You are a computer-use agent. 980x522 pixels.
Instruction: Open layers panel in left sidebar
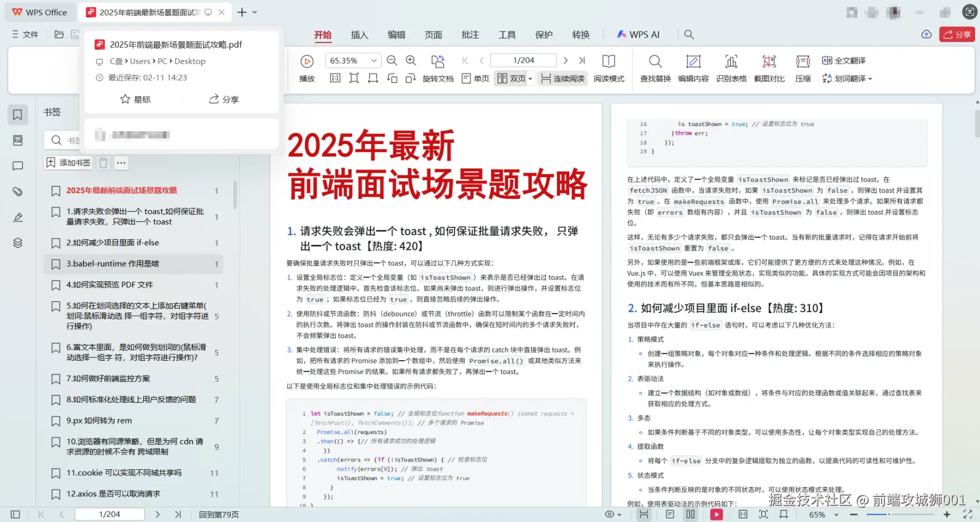[x=18, y=243]
